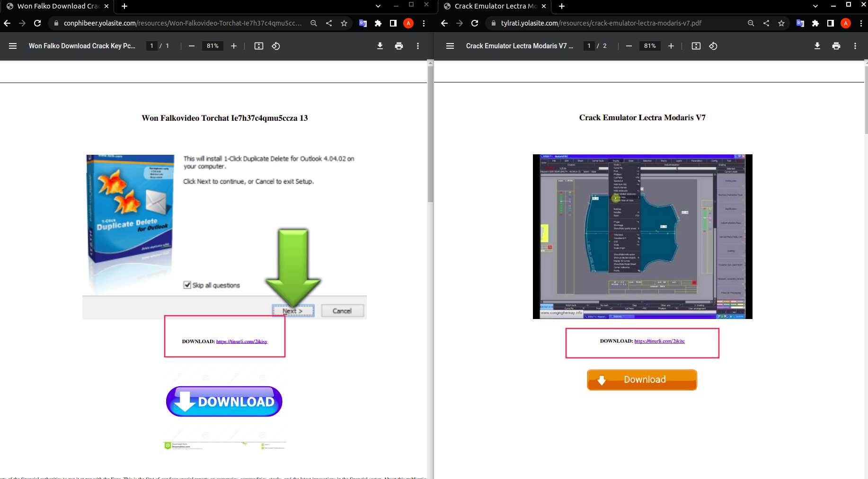
Task: Rotate the Won Falko PDF counterclockwise
Action: (x=276, y=46)
